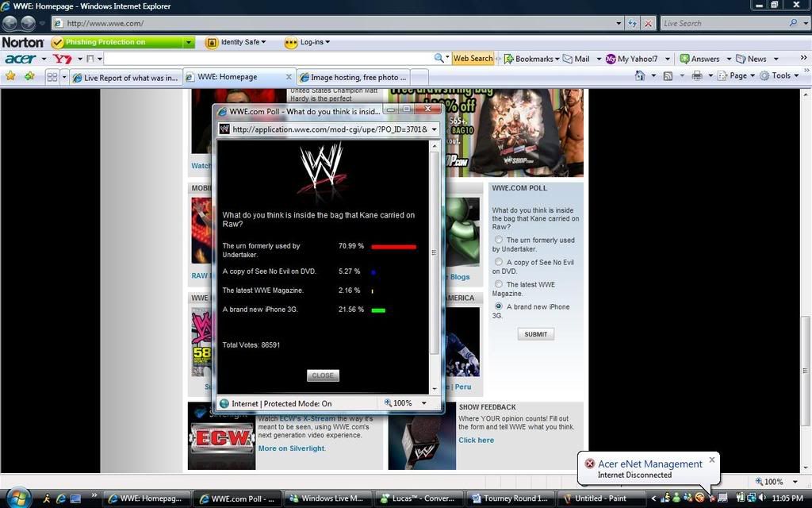Click 'Total Votes: 86591' text
The image size is (812, 508).
click(x=251, y=344)
